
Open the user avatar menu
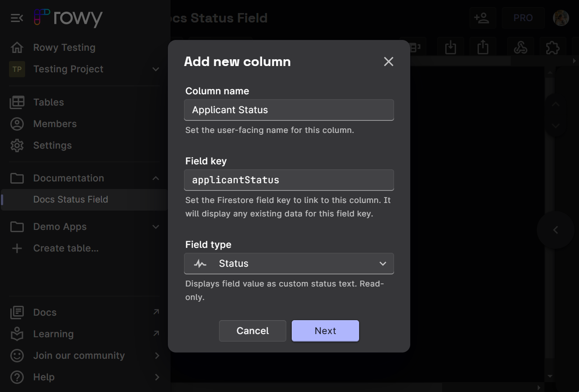click(561, 18)
